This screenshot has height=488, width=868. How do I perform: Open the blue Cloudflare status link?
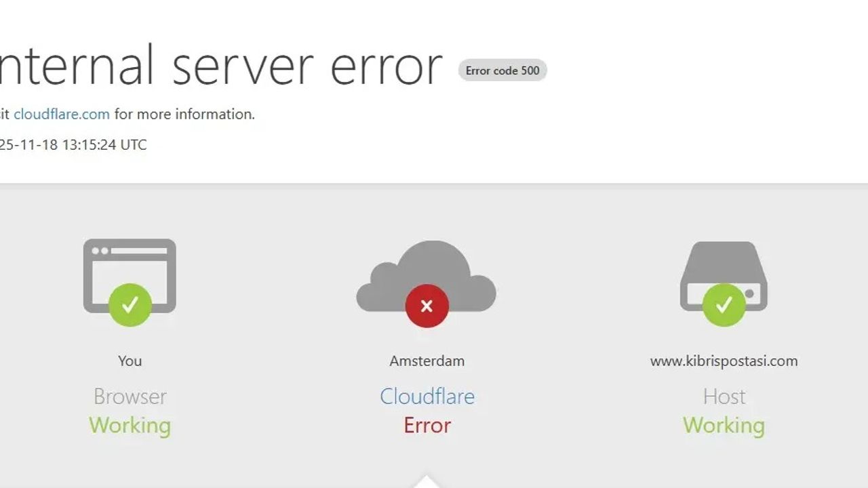[x=427, y=396]
